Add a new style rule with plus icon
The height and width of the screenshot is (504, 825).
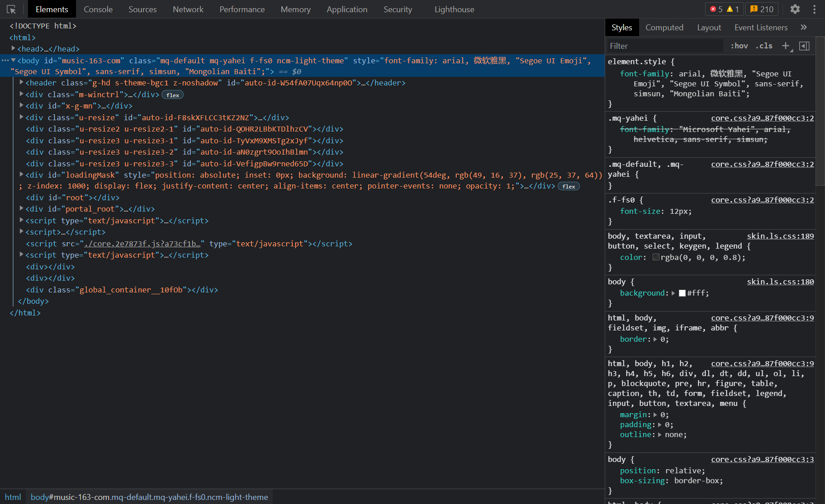pos(786,46)
